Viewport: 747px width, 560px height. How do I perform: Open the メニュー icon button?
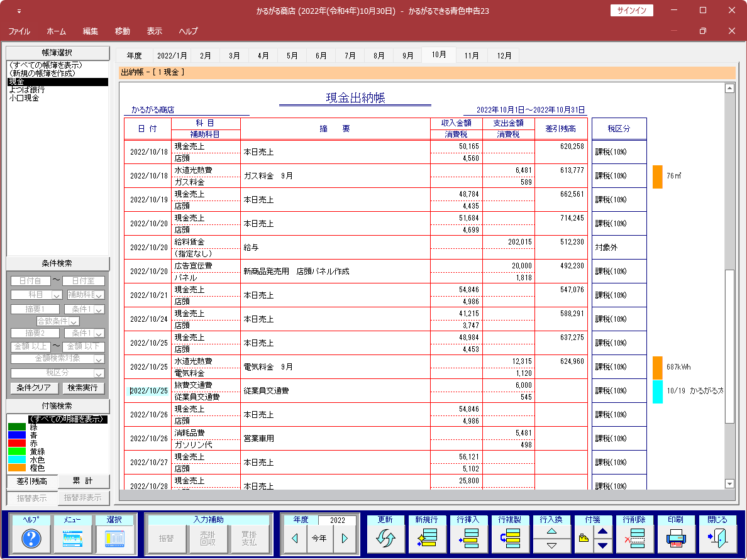72,539
